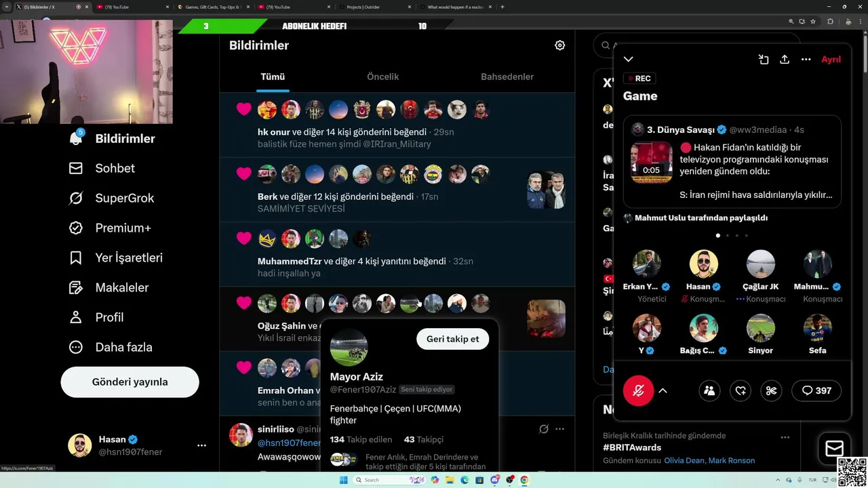The width and height of the screenshot is (868, 488).
Task: Unmute microphone in the Space
Action: 638,390
